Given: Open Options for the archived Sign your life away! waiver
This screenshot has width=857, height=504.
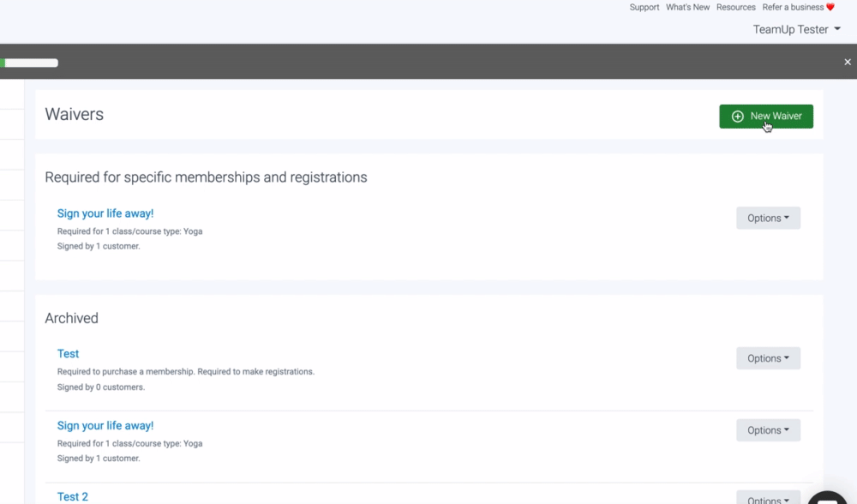Looking at the screenshot, I should coord(768,430).
